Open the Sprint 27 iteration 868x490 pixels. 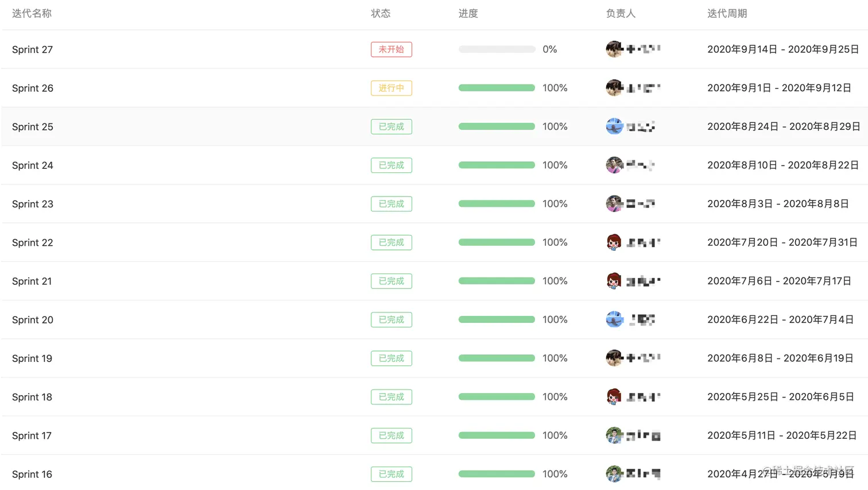click(x=32, y=49)
